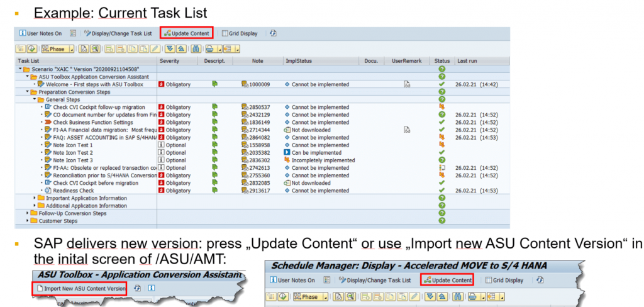Screen dimensions: 644x307
Task: Click the execute task icon with clock and checkmark in the Current Task List toolbar
Action: click(x=33, y=49)
